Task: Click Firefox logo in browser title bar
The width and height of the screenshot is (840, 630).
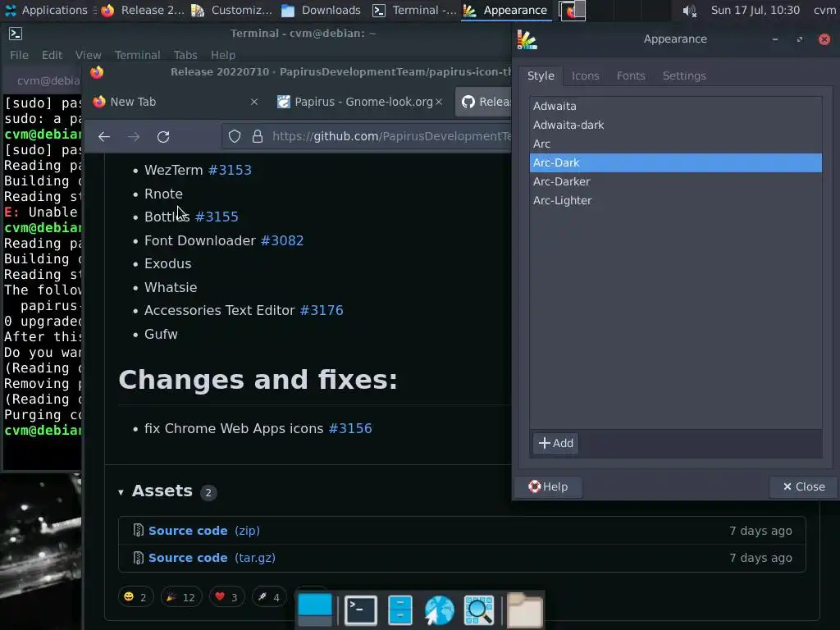Action: tap(97, 72)
